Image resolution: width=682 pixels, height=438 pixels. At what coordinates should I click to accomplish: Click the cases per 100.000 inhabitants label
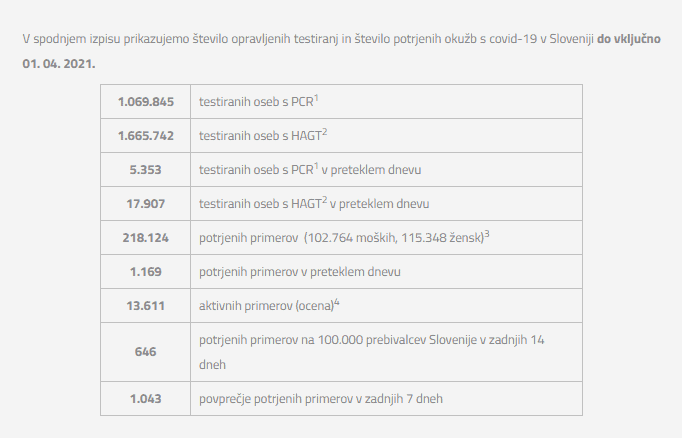(x=371, y=341)
